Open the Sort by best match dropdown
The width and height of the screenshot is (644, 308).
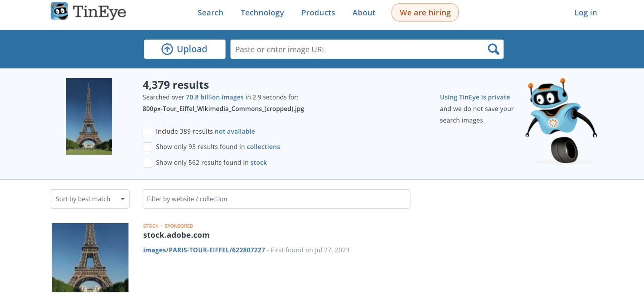point(90,199)
